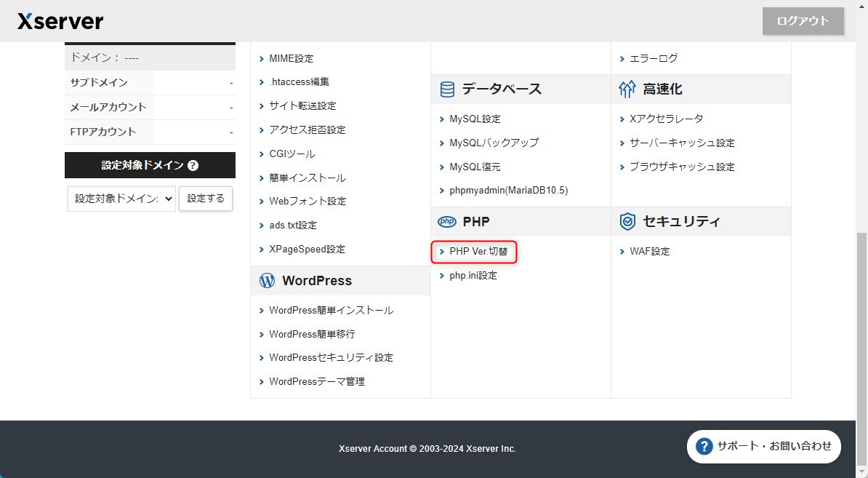Click the PHP elephant icon in the PHP section

446,221
